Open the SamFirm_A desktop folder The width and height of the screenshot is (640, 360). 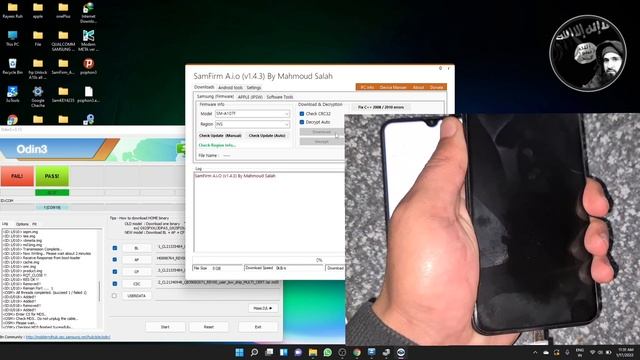coord(63,67)
